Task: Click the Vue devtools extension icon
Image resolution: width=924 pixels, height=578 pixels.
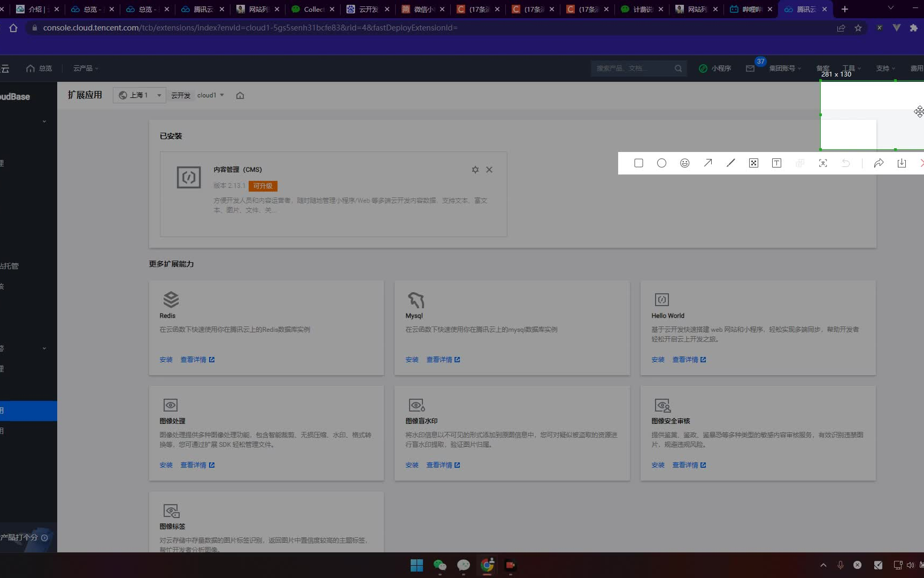Action: (x=897, y=28)
